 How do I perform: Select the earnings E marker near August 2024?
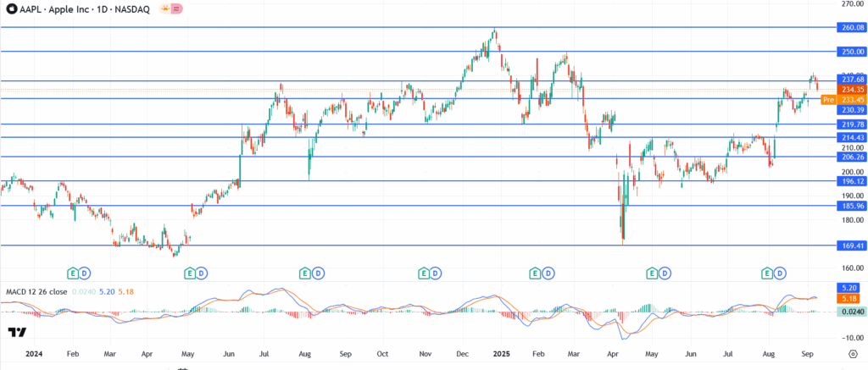click(x=305, y=273)
